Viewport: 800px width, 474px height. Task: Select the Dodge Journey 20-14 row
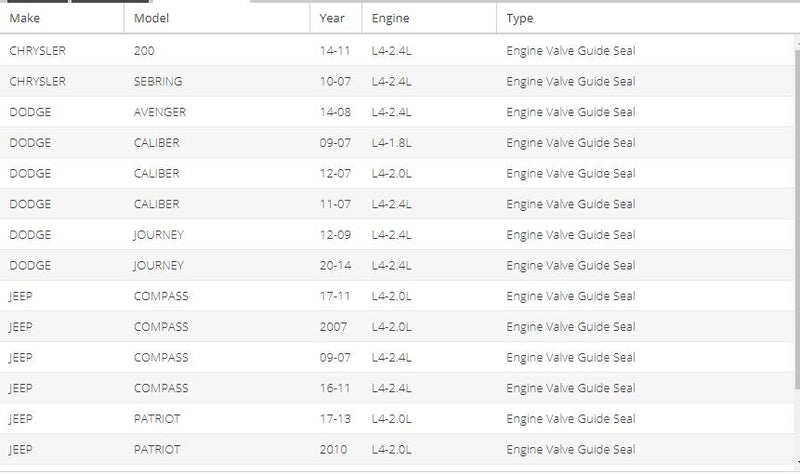pyautogui.click(x=397, y=265)
